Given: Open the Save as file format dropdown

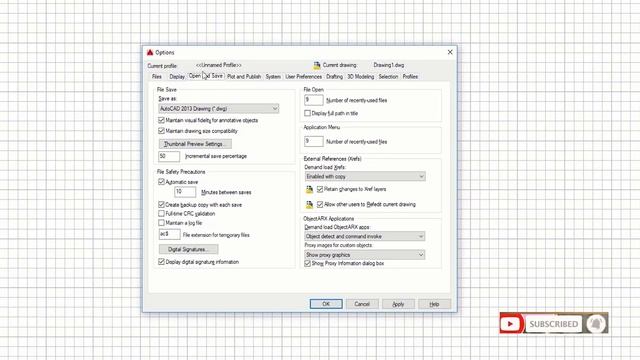Looking at the screenshot, I should (218, 109).
